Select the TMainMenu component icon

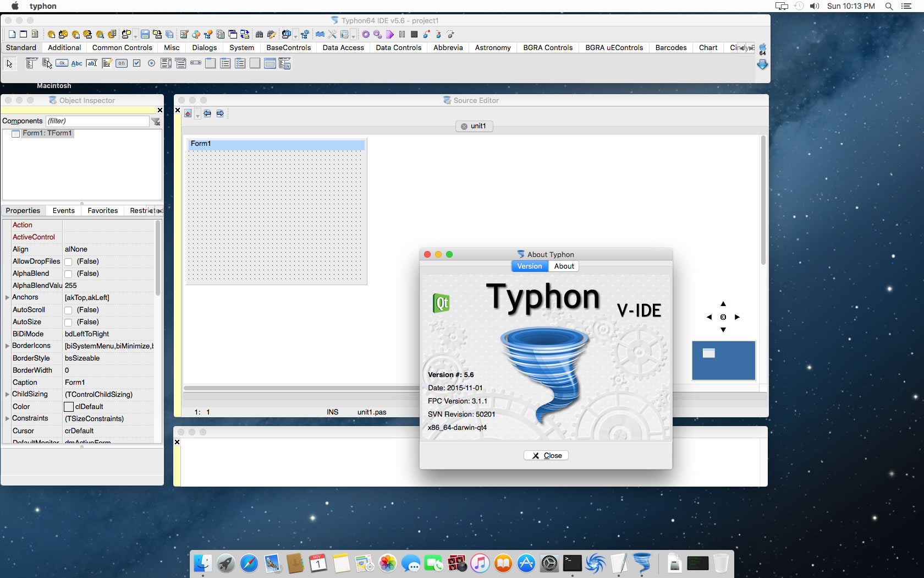click(x=31, y=64)
